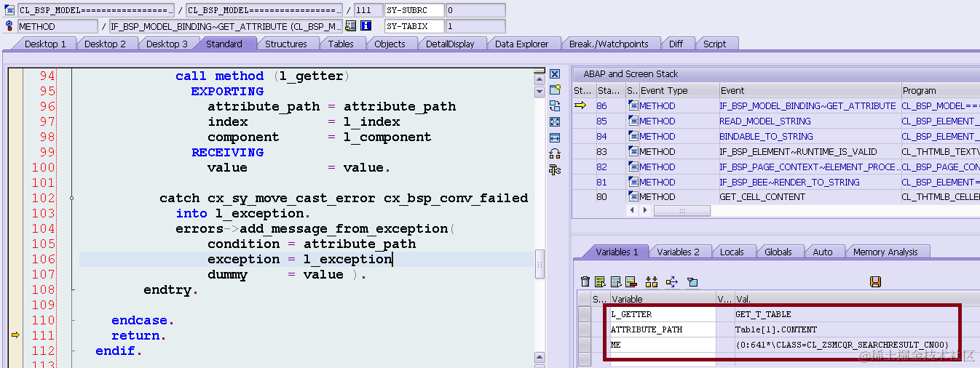Click stack level 82 link

602,167
